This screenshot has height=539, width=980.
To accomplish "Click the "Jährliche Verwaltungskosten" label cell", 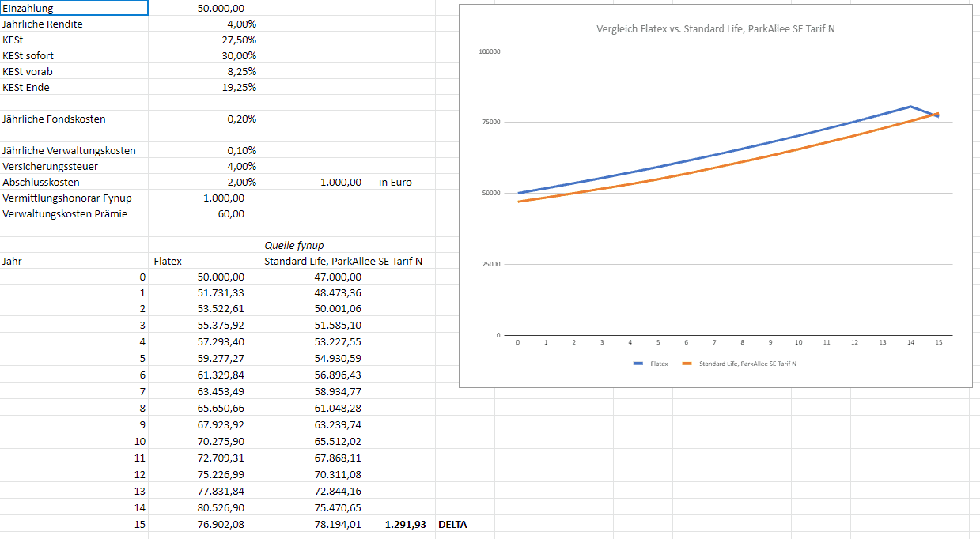I will 74,150.
